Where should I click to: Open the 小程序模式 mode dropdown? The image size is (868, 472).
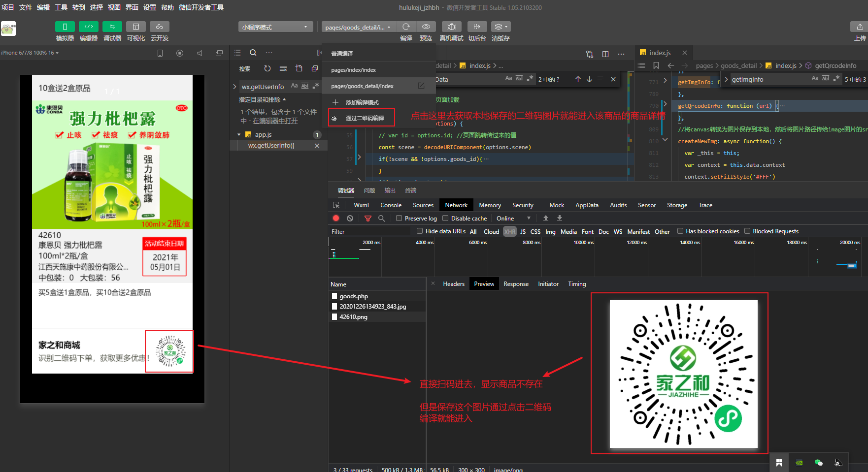click(276, 27)
